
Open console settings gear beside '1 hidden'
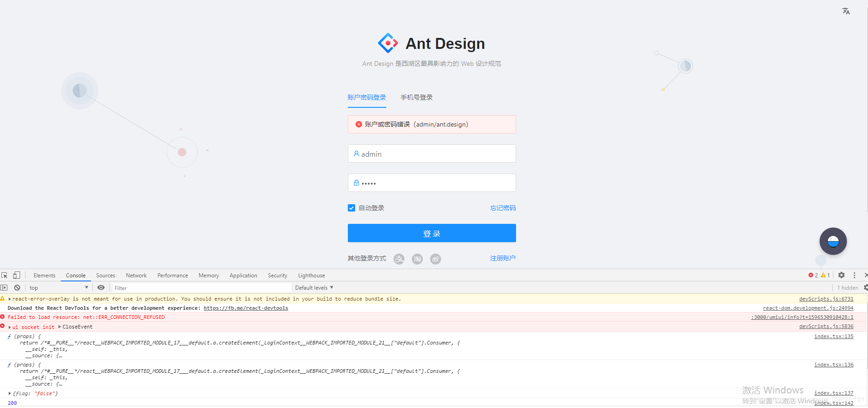(865, 287)
